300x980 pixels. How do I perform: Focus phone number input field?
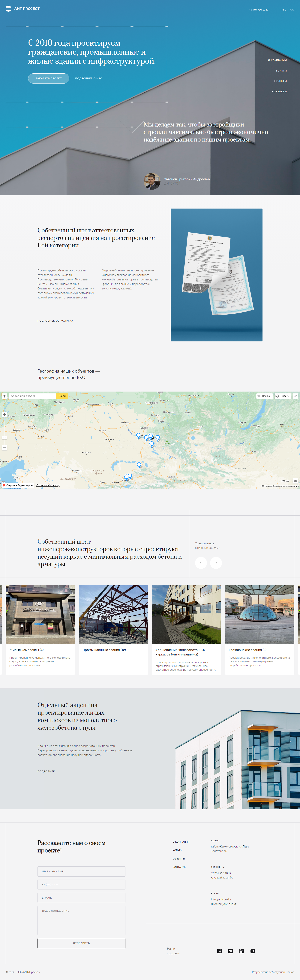coord(81,884)
